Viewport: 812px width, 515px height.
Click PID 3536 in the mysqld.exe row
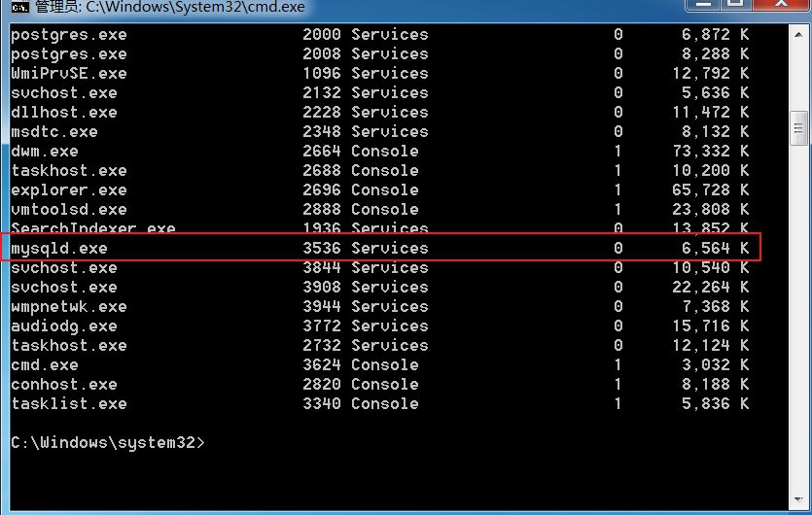click(321, 248)
